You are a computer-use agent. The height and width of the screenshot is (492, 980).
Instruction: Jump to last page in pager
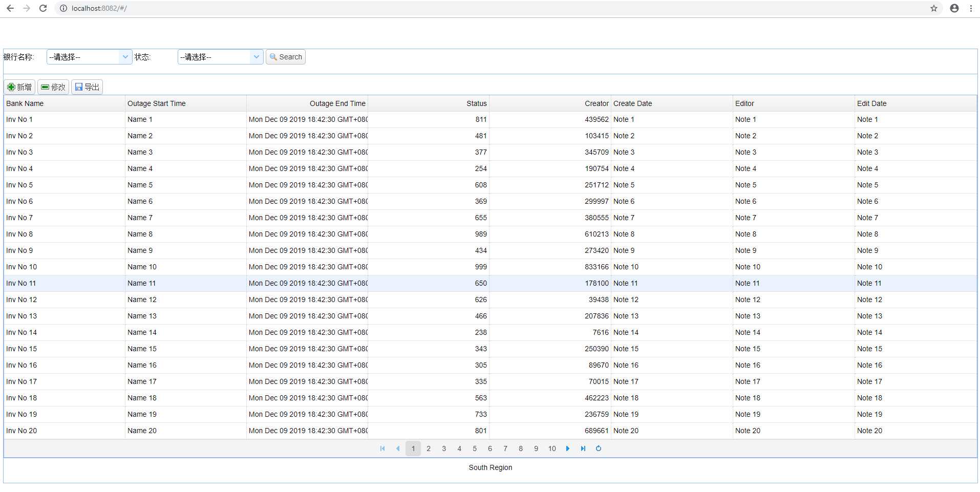click(x=583, y=448)
